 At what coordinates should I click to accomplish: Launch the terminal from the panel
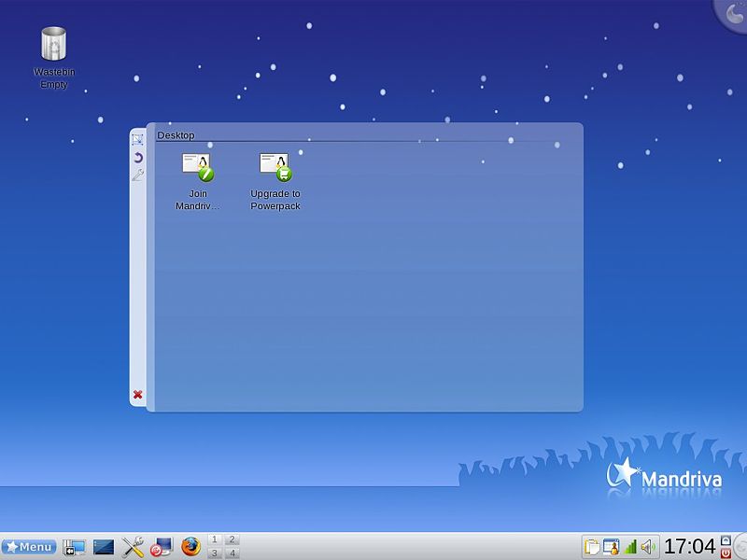click(104, 547)
